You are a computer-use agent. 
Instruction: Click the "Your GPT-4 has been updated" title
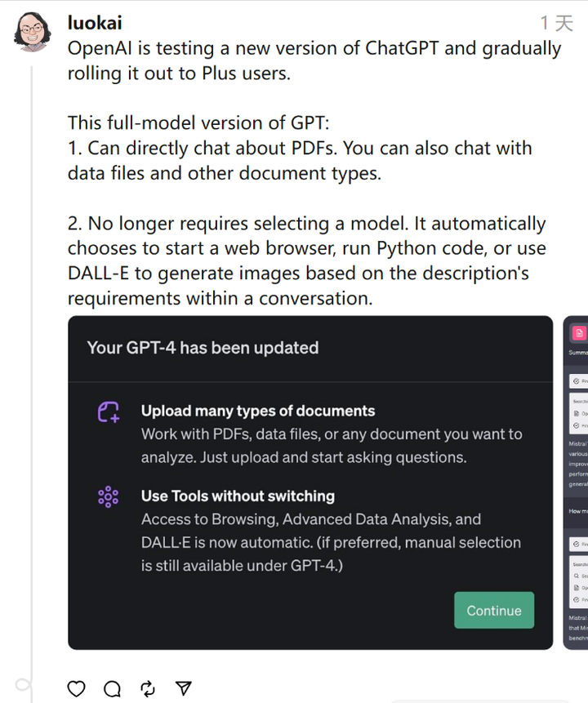point(203,348)
